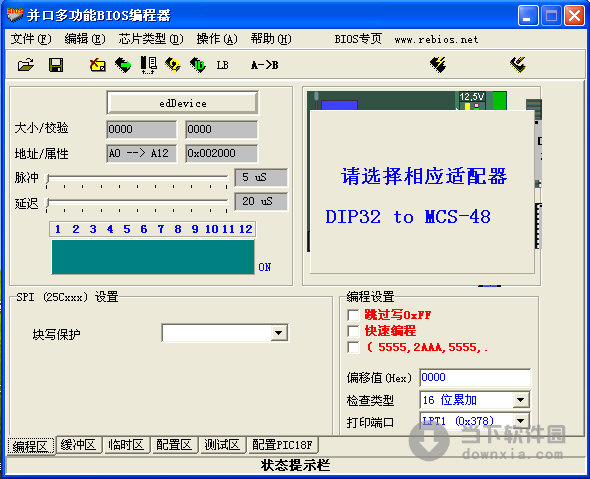Image resolution: width=590 pixels, height=479 pixels.
Task: Click the lightning chip auto-program icon
Action: [x=438, y=65]
